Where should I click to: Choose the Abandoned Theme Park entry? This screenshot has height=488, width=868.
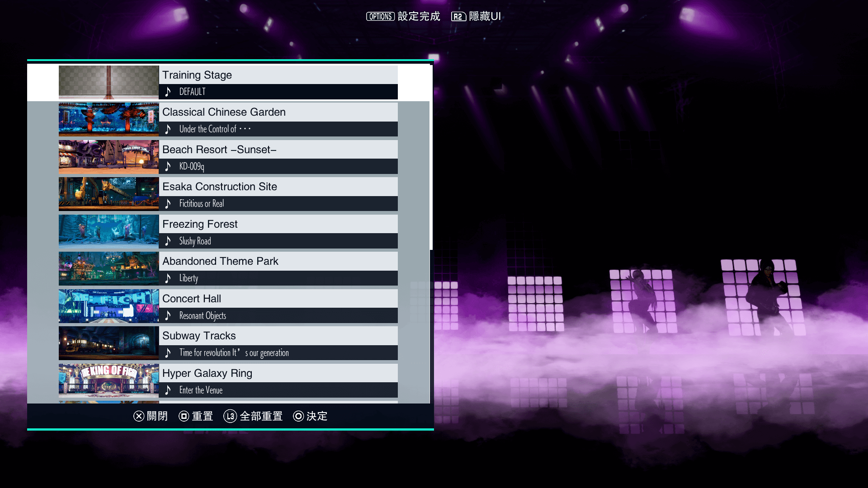pyautogui.click(x=228, y=269)
